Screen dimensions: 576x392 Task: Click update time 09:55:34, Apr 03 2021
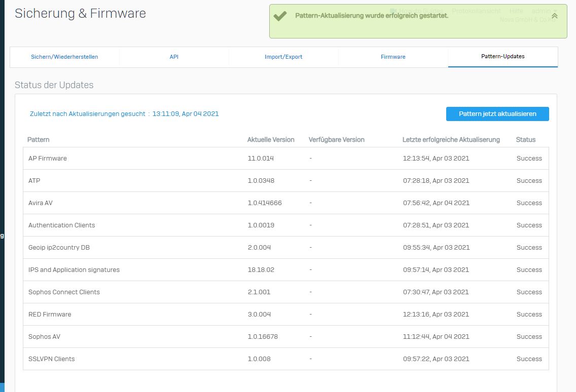point(437,247)
